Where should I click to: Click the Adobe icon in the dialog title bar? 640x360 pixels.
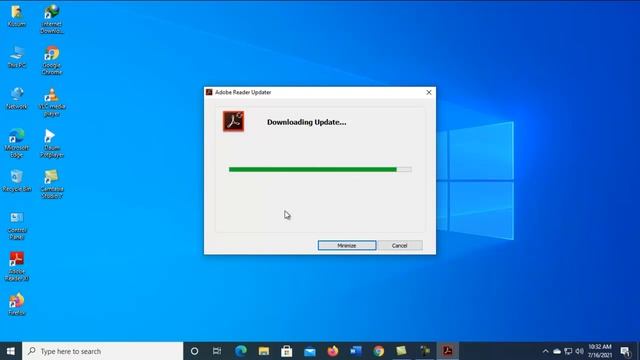209,92
